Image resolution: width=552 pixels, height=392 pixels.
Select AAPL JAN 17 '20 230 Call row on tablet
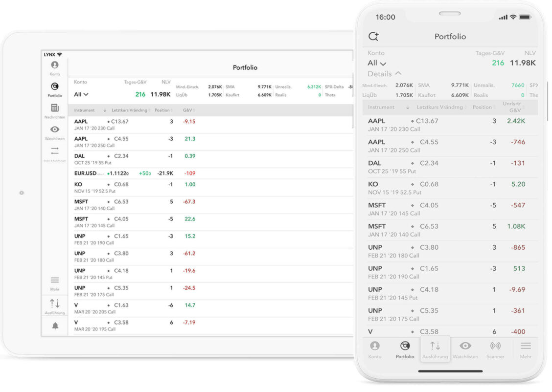(210, 125)
